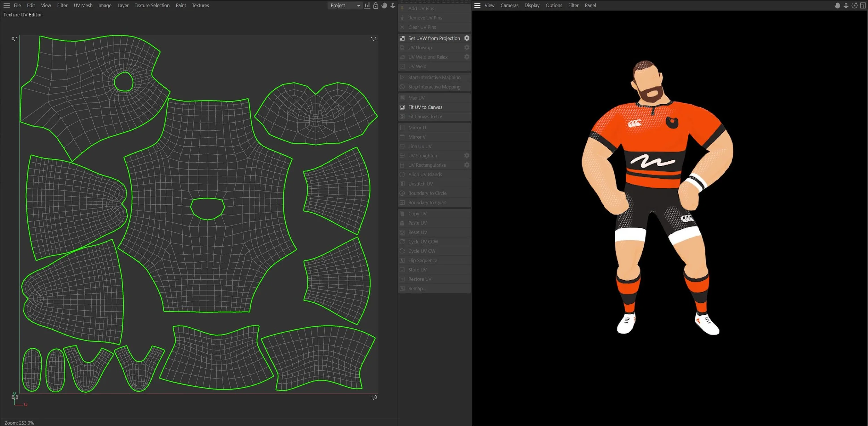Viewport: 868px width, 426px height.
Task: Open the Display menu in 3D viewport
Action: click(x=532, y=6)
